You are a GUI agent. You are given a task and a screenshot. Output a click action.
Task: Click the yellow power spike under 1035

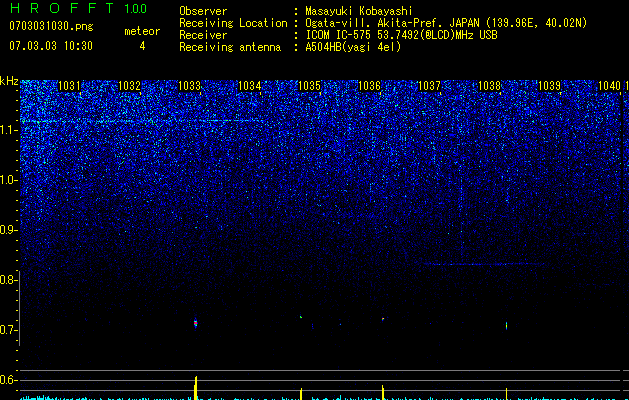(301, 394)
